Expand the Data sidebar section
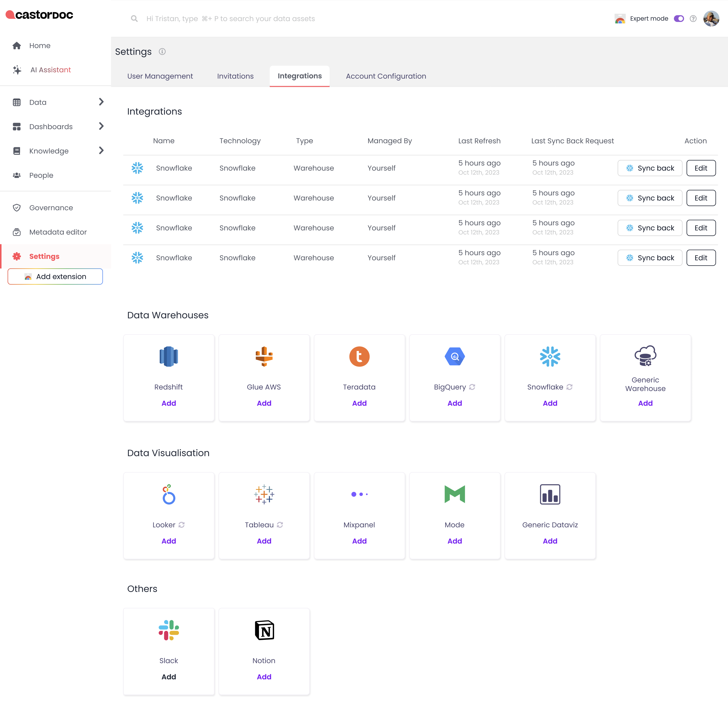The width and height of the screenshot is (728, 702). tap(101, 102)
